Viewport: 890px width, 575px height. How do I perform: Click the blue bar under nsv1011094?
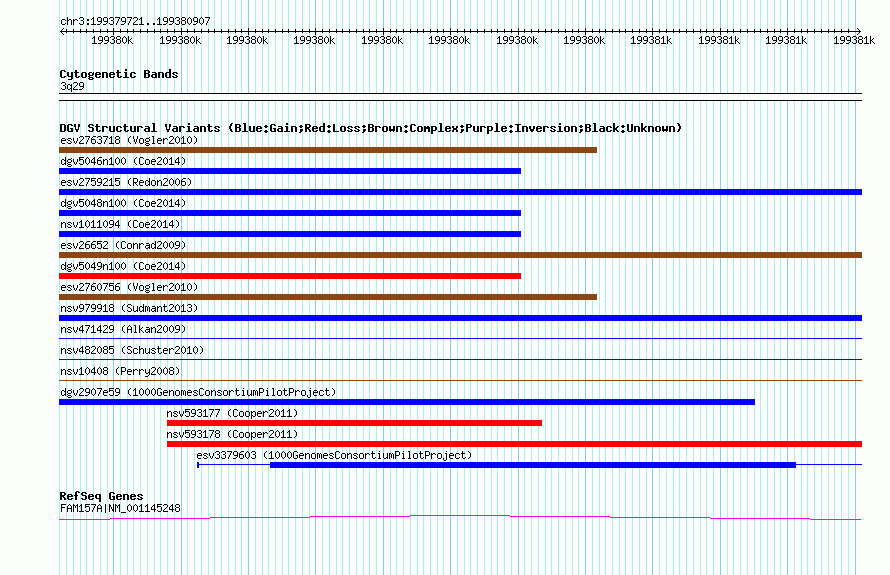coord(290,234)
